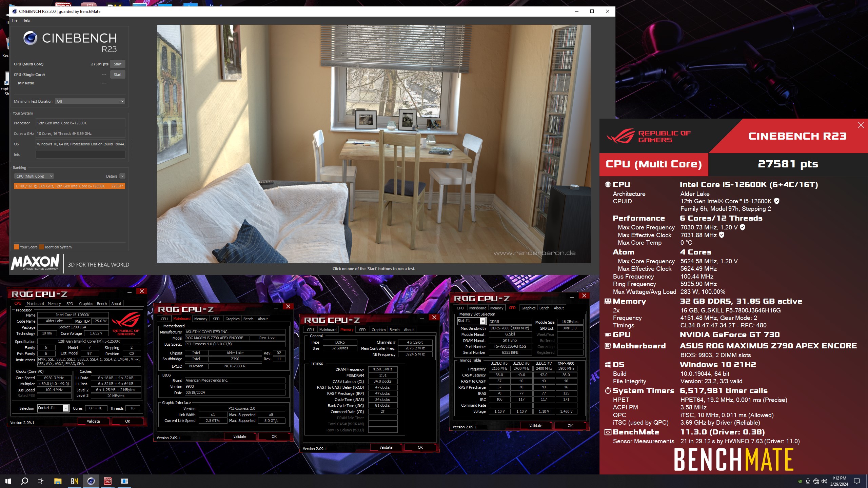The height and width of the screenshot is (488, 868).
Task: Click the NVIDIA icon in the system tray
Action: pos(800,481)
